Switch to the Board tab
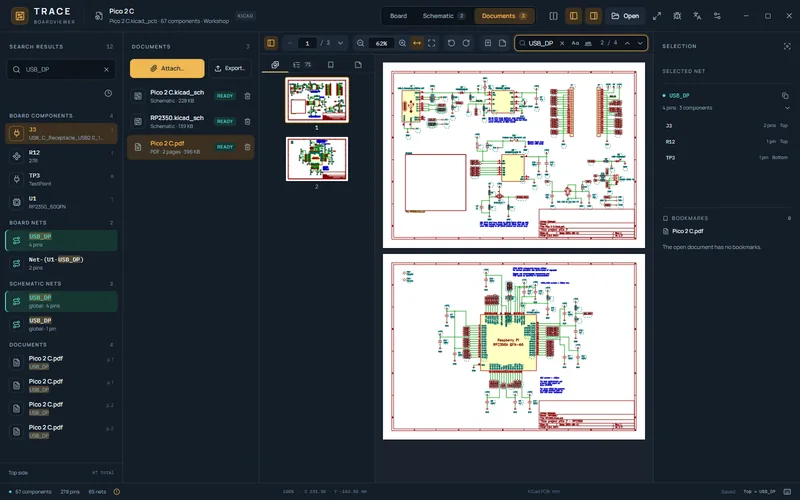Image resolution: width=800 pixels, height=500 pixels. (x=398, y=16)
